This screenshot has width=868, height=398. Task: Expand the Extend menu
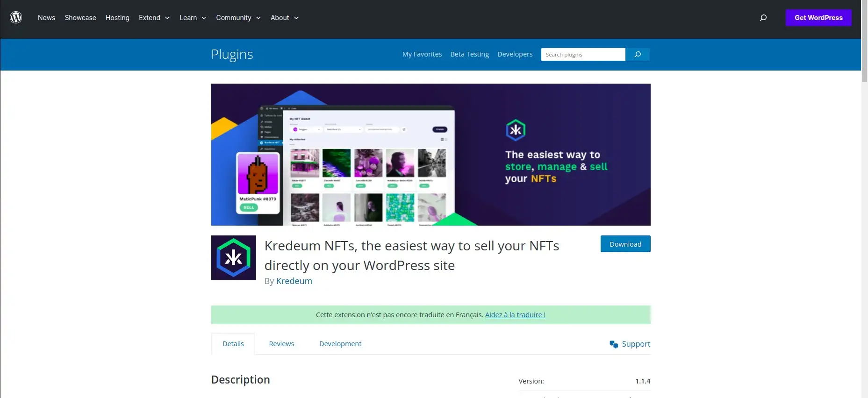coord(154,18)
